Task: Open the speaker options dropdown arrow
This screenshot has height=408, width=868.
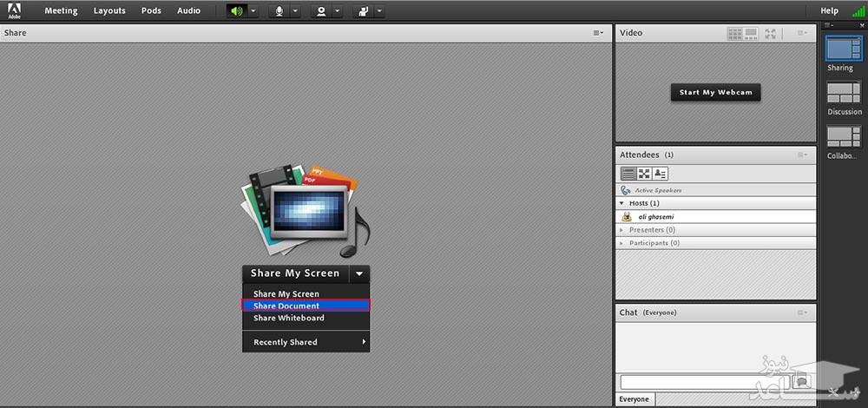Action: (253, 11)
